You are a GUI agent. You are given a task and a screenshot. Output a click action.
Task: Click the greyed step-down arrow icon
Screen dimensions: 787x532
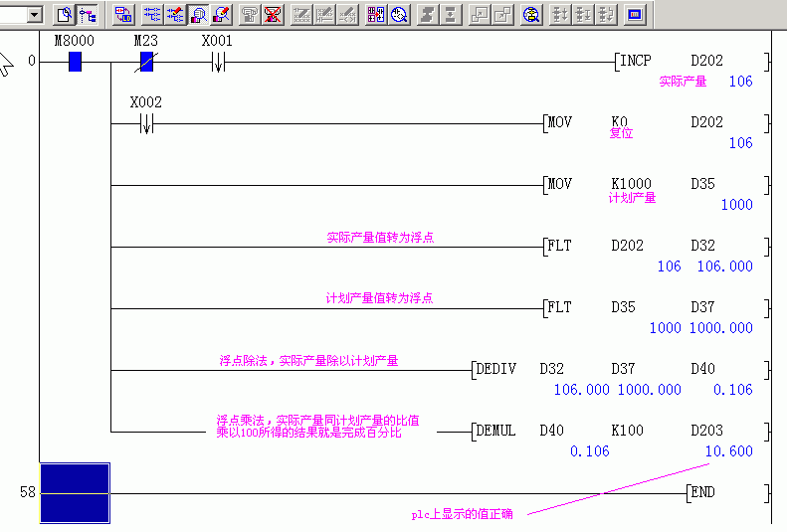click(451, 15)
